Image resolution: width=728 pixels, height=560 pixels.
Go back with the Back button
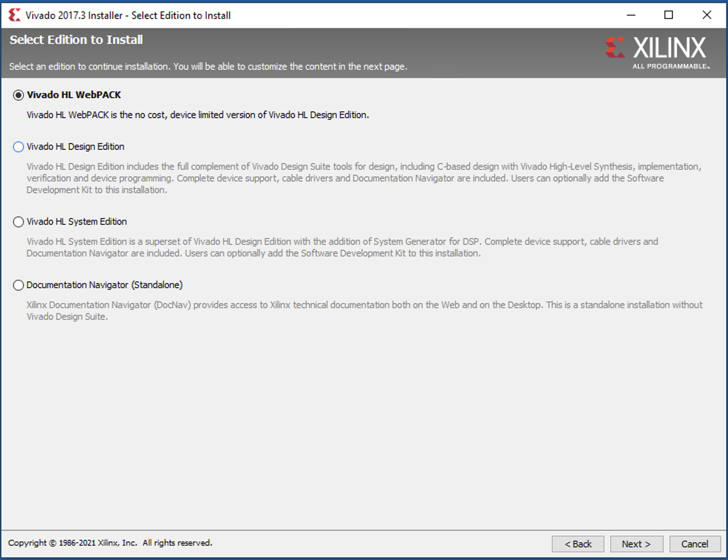[578, 544]
